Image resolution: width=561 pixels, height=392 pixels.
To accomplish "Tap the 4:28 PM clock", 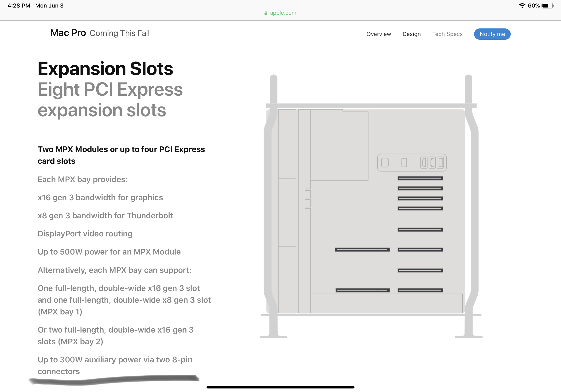I will 19,5.
